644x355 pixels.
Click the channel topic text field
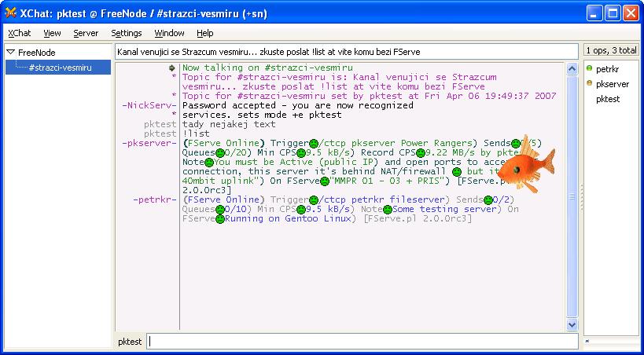click(x=346, y=51)
